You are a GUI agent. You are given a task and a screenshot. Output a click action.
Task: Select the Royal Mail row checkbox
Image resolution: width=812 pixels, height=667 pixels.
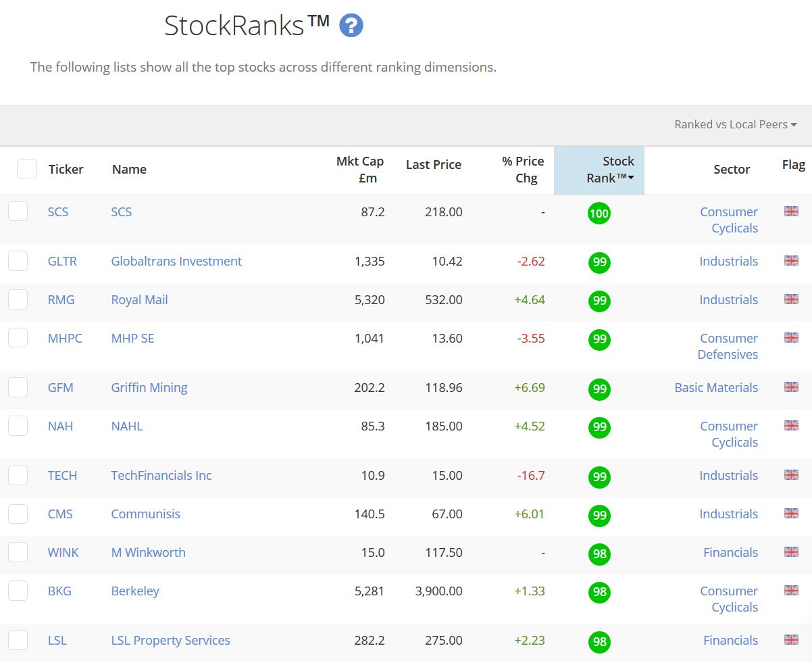(x=18, y=299)
